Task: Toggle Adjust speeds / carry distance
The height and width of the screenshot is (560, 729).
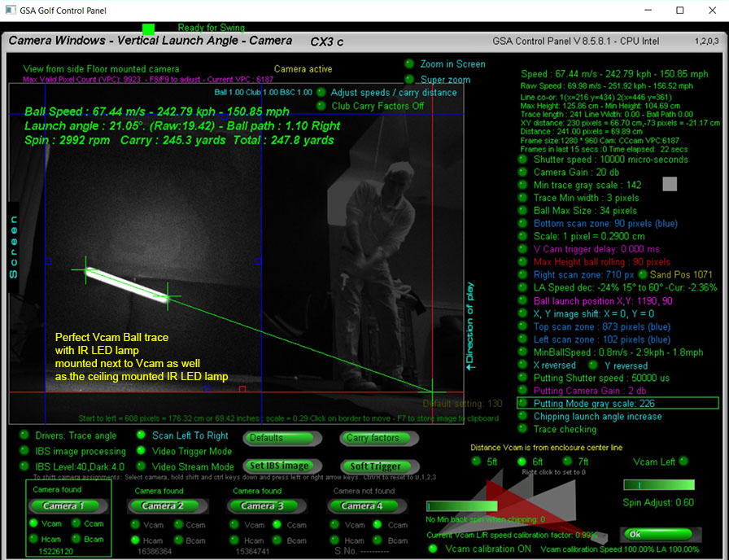Action: coord(321,92)
